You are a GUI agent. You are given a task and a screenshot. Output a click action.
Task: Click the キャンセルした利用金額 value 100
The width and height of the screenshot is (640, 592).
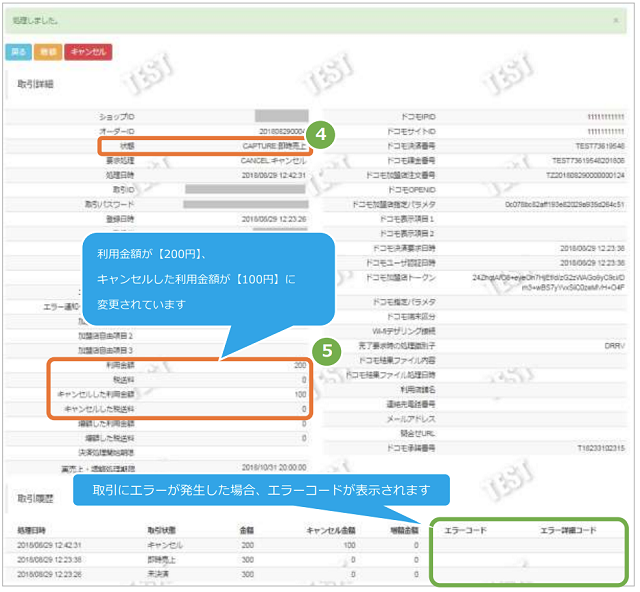coord(299,395)
